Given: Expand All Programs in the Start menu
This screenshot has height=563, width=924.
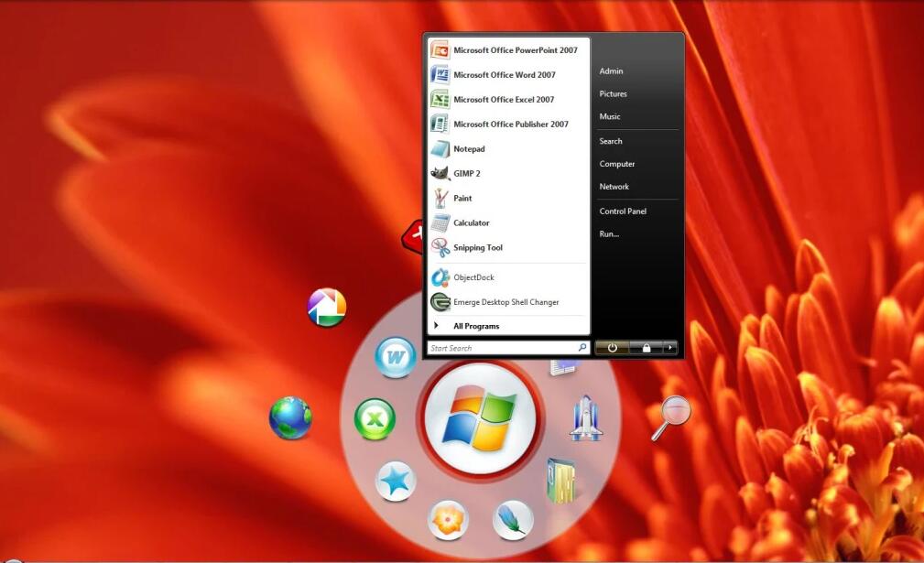Looking at the screenshot, I should [476, 326].
